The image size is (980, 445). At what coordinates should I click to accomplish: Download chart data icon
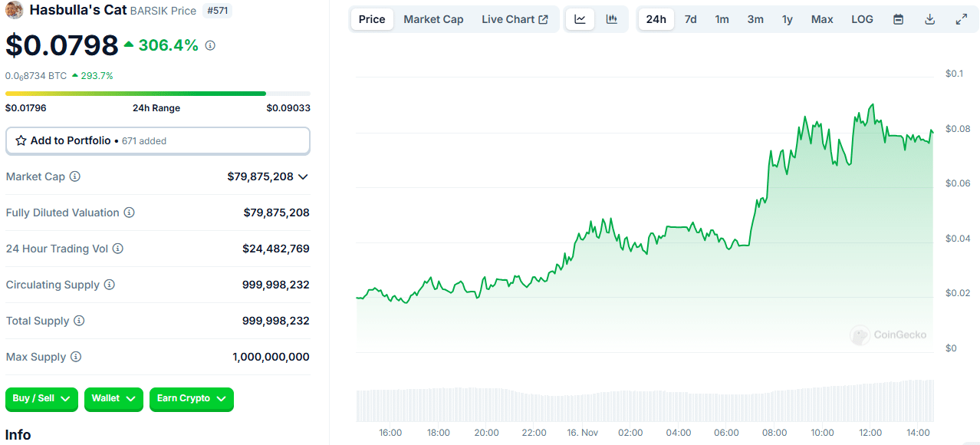tap(929, 19)
